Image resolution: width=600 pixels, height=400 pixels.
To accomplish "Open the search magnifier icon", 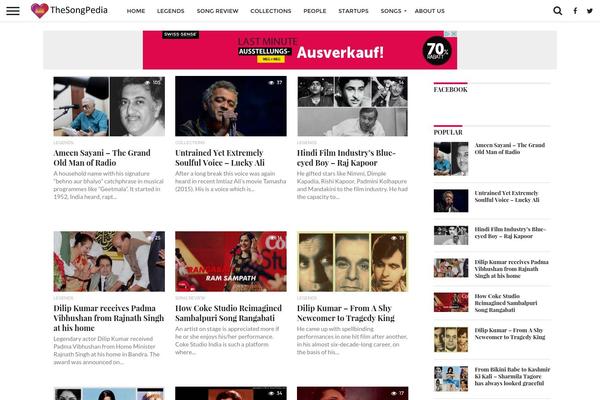I will (x=558, y=11).
